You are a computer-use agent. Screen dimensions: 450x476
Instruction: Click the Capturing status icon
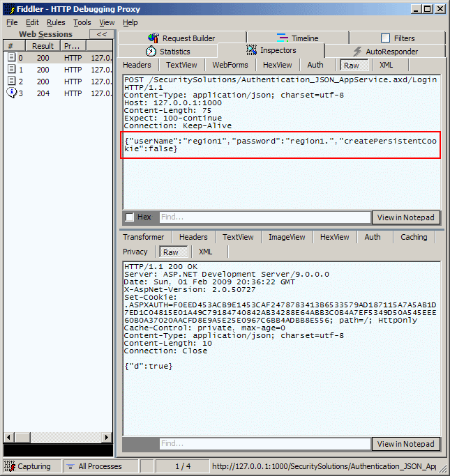click(10, 466)
